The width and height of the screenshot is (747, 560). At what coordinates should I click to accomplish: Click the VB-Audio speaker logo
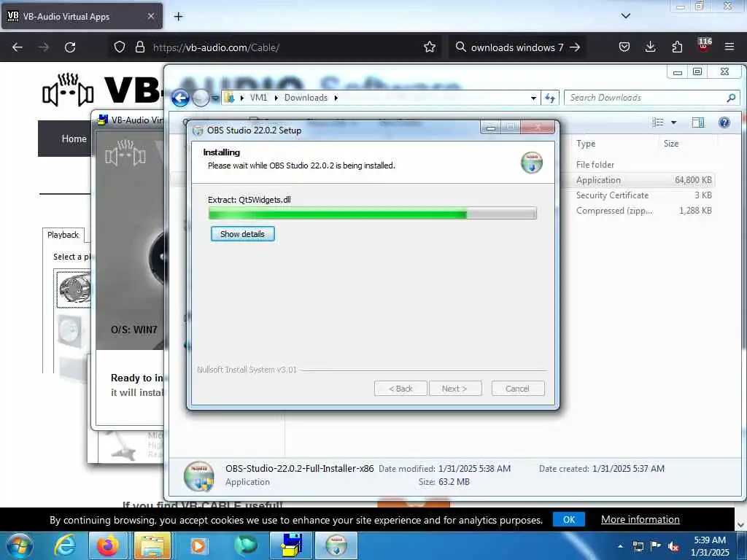coord(68,89)
